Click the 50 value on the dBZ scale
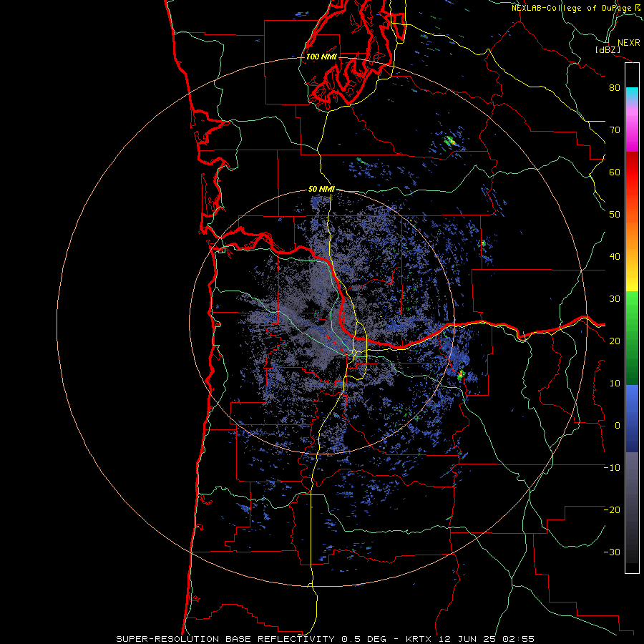Viewport: 644px width, 644px height. click(x=615, y=215)
